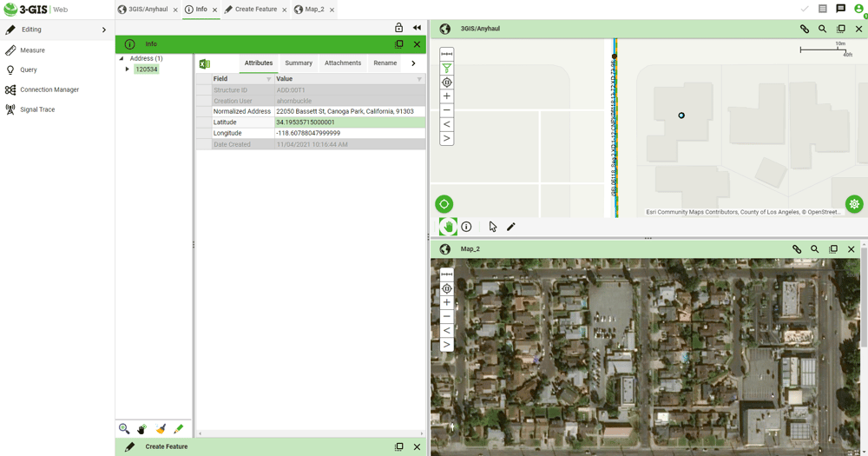Screen dimensions: 868x456
Task: Search within the 3GIS/Anyhaul map
Action: pos(823,29)
